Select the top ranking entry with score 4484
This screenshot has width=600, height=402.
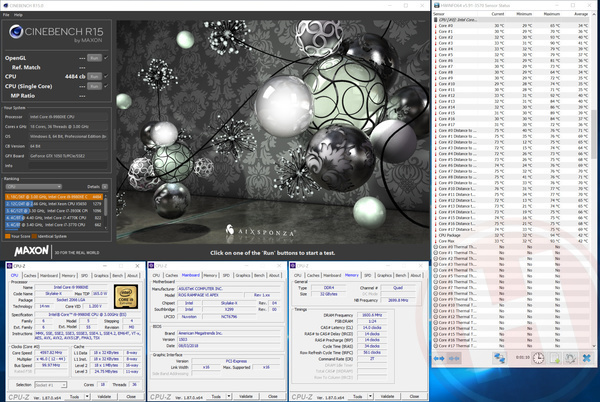54,197
